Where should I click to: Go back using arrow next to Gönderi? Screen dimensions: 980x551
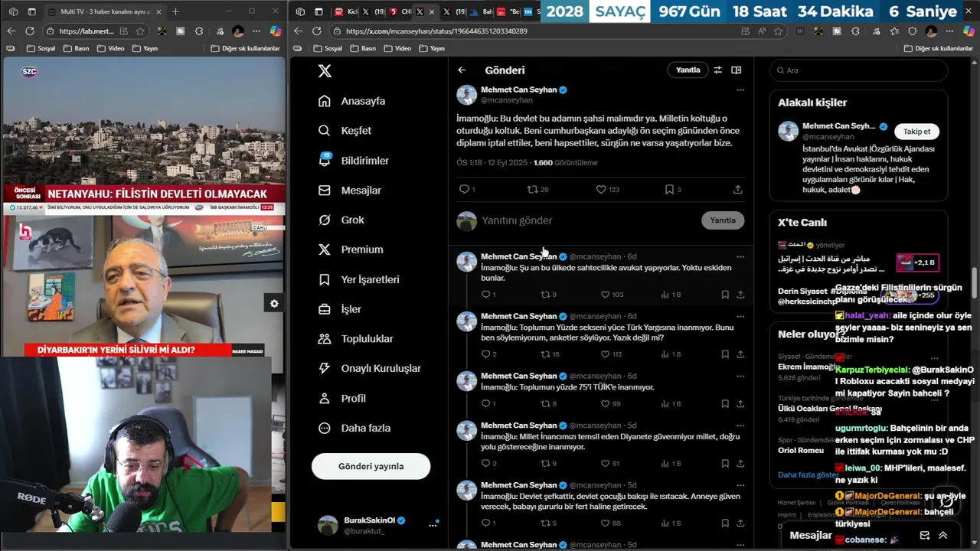coord(462,70)
